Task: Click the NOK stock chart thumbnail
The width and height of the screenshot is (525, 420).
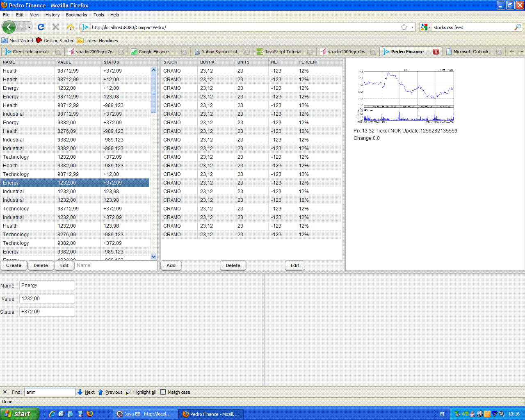Action: coord(406,96)
